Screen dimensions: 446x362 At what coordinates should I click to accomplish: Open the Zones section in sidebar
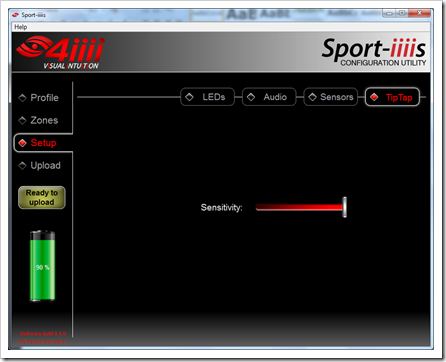(x=44, y=120)
